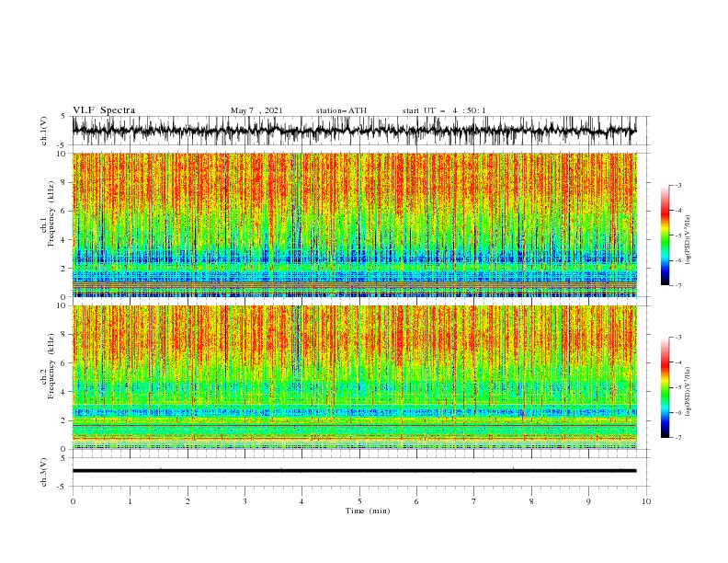Click time axis tick label '3'

245,501
